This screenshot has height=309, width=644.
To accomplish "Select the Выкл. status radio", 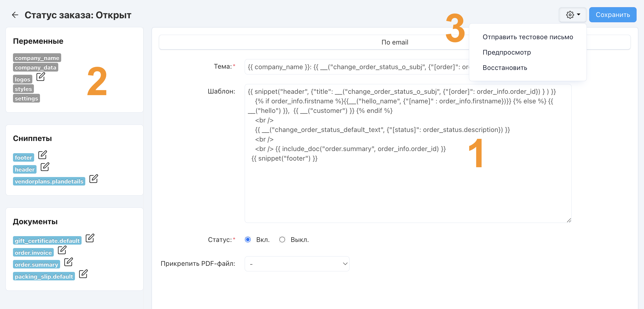I will tap(282, 240).
